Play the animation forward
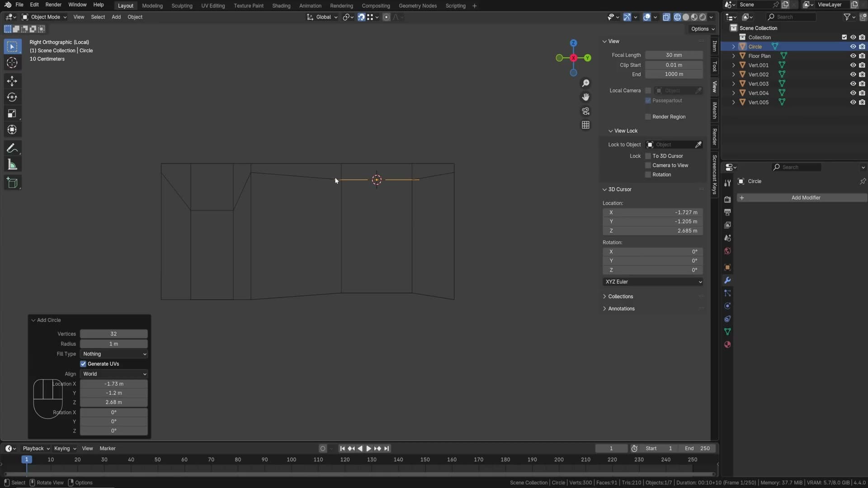 pos(368,449)
